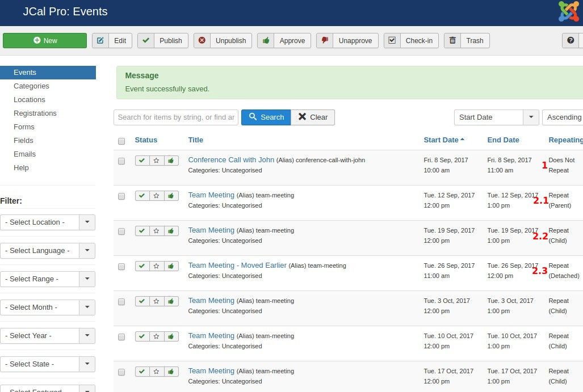Screen dimensions: 583x392
Task: Select checkbox for 10 Oct Team Meeting
Action: (x=121, y=337)
